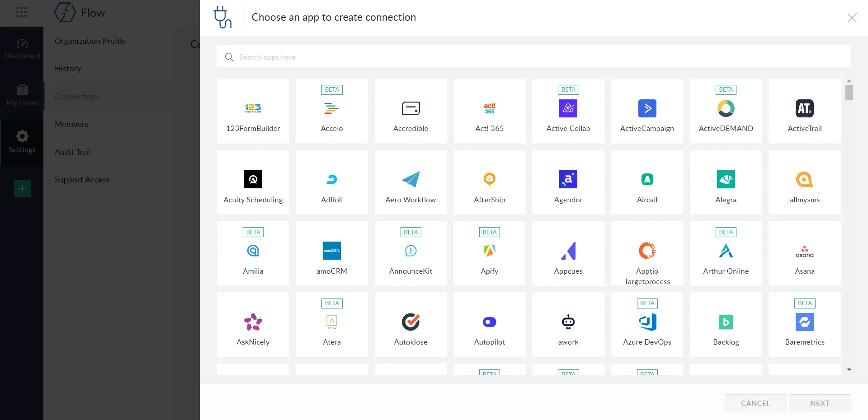Click the app list scrollbar thumb
This screenshot has width=868, height=420.
[x=849, y=93]
